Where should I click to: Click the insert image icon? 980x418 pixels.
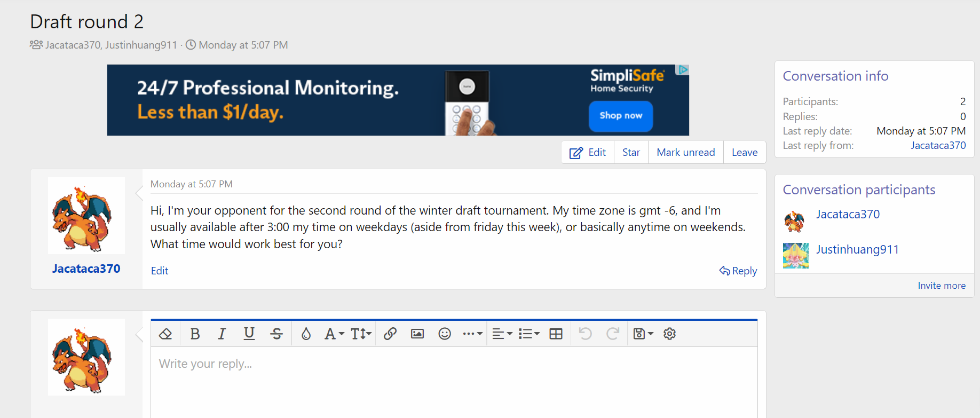417,334
